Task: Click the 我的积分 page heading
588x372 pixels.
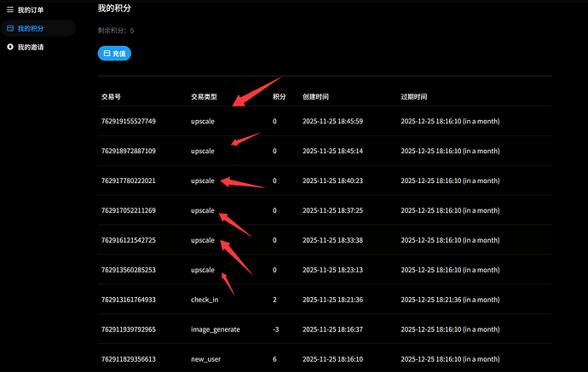Action: click(114, 8)
